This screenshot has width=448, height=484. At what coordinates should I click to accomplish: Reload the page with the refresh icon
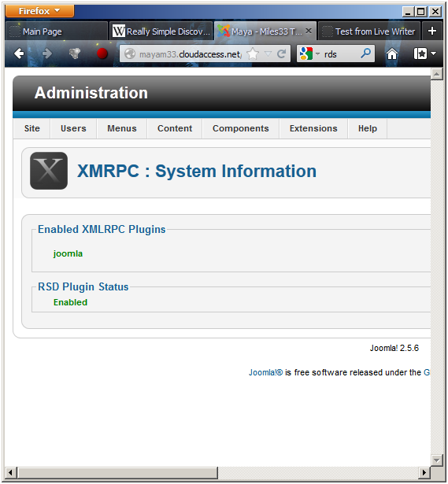281,54
